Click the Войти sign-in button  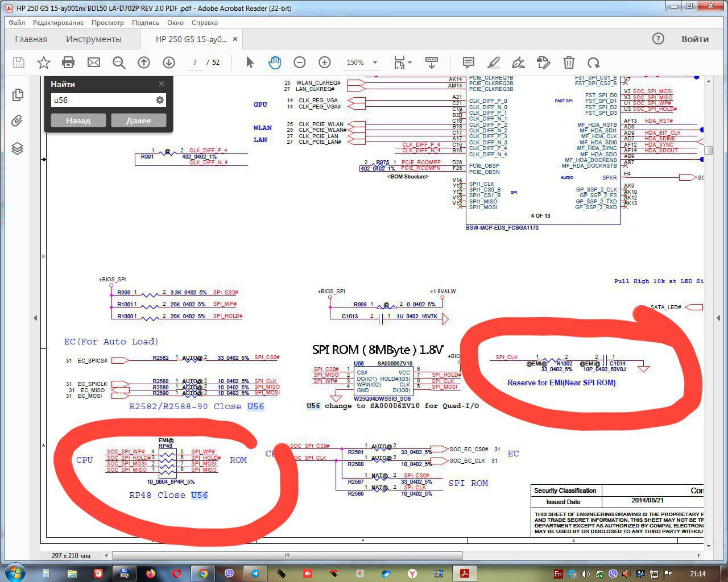(x=695, y=39)
